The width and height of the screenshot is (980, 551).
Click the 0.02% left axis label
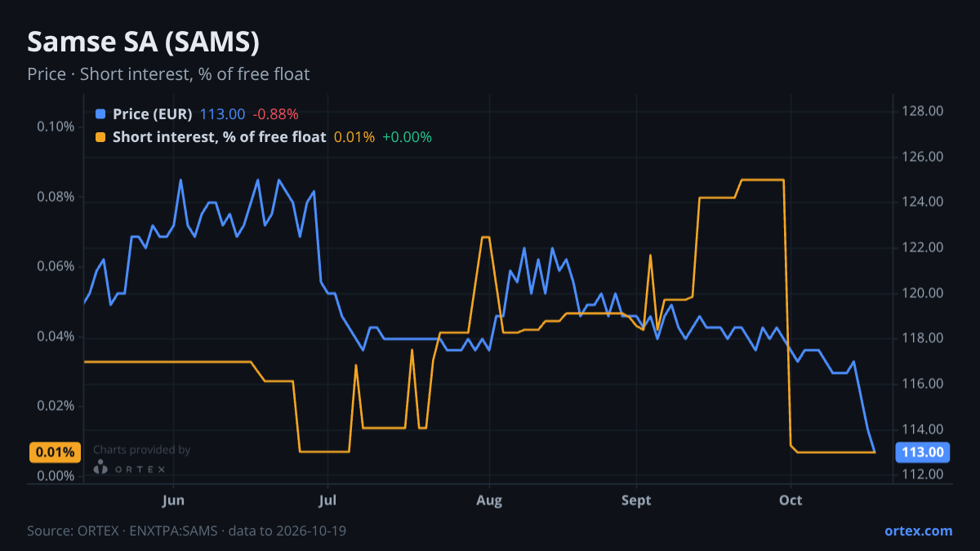pyautogui.click(x=56, y=407)
